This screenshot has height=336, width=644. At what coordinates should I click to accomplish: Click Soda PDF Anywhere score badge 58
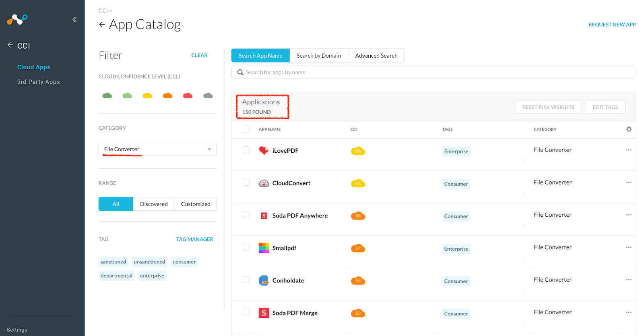(x=358, y=216)
